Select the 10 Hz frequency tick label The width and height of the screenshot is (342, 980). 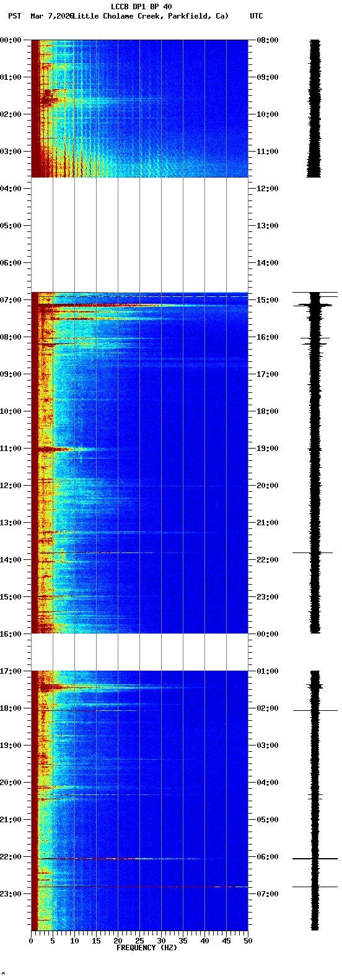74,941
